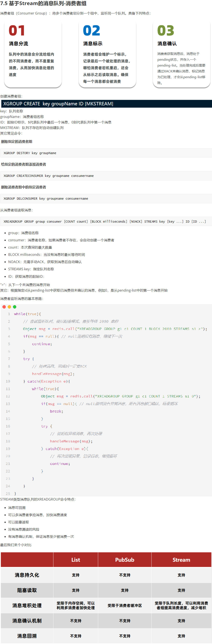Click the green 03 number graphic

166,31
